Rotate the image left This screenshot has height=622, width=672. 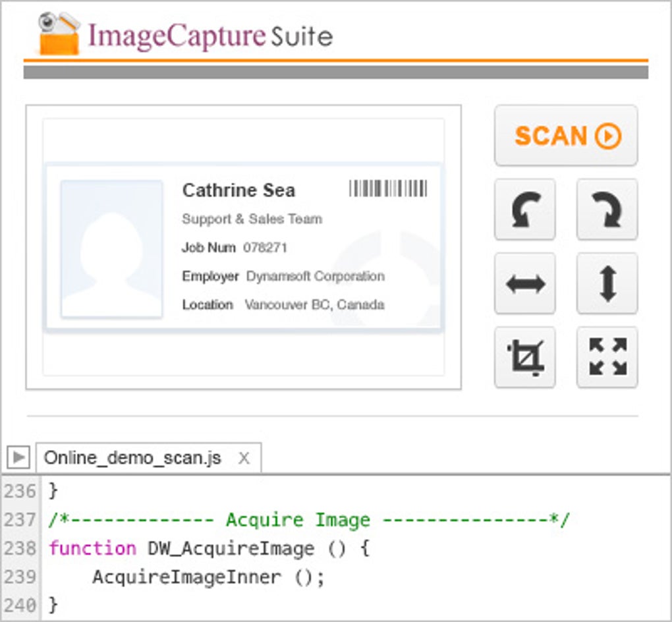pyautogui.click(x=525, y=210)
